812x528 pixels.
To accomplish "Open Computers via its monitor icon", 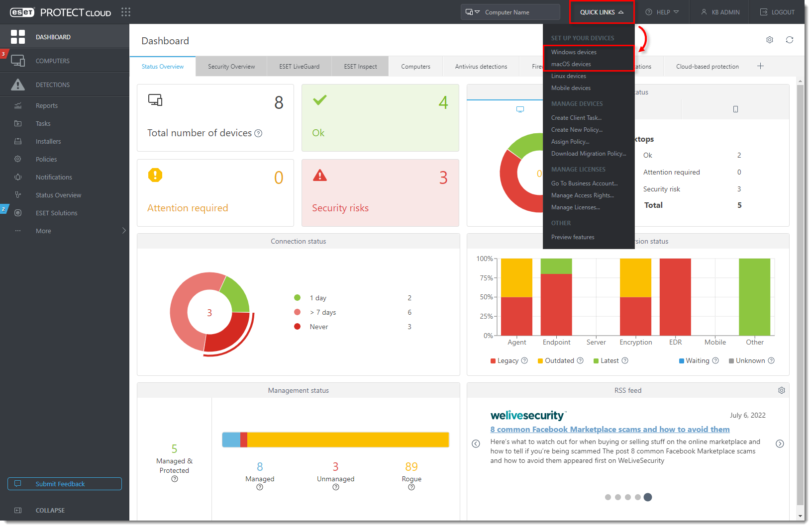I will [18, 61].
